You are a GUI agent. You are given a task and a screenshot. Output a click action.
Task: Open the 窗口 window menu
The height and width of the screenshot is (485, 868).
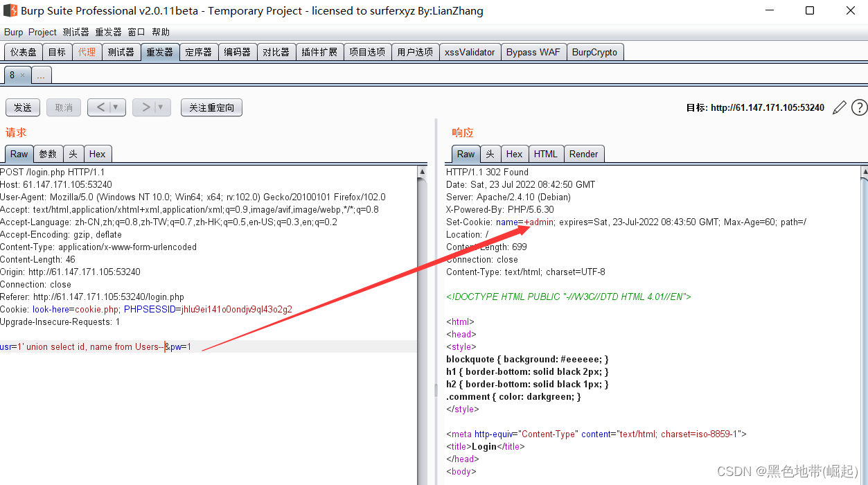click(136, 32)
